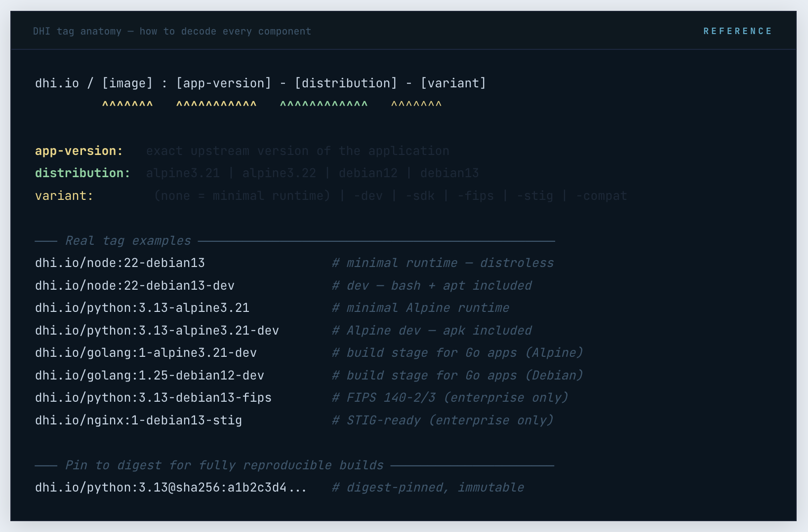Click the -fips variant option
Screen dimensions: 808x532
tap(476, 195)
